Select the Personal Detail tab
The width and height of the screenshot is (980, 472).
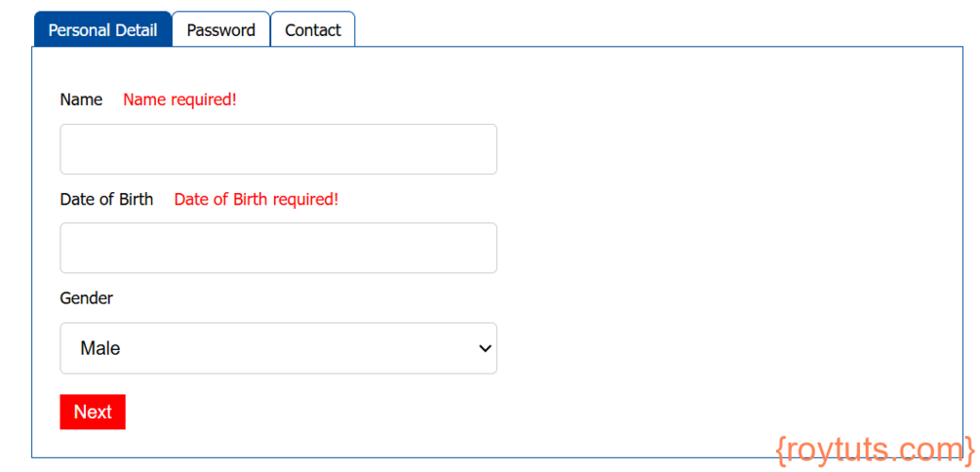(102, 29)
